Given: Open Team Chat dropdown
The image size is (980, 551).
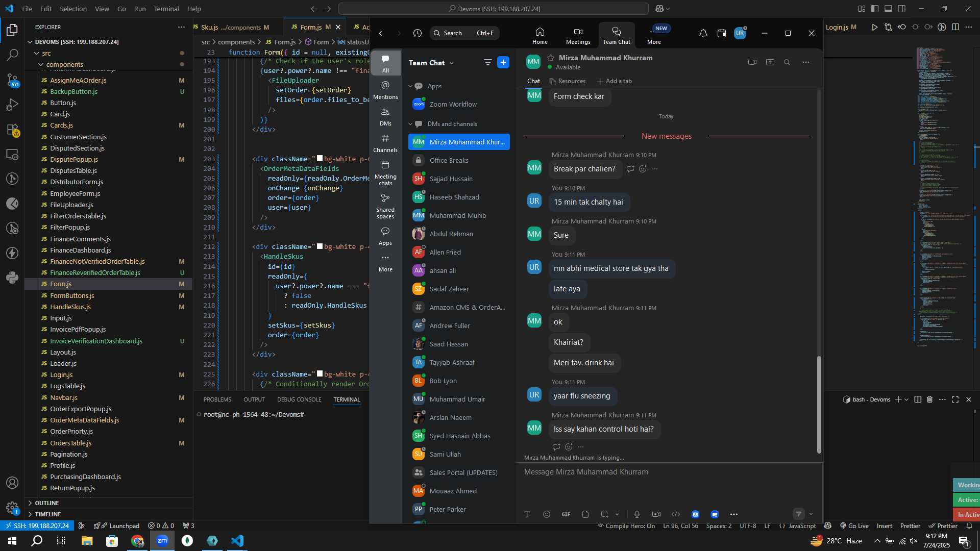Looking at the screenshot, I should [x=431, y=63].
